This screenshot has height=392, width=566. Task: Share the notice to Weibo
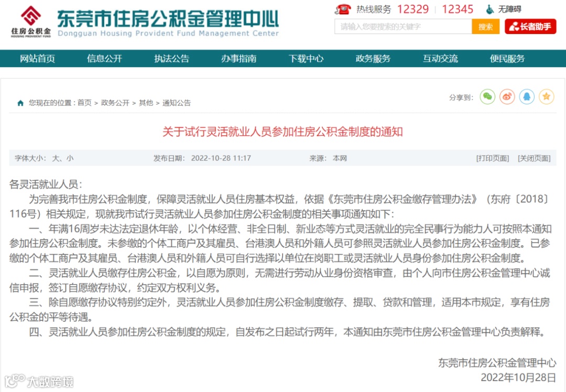pyautogui.click(x=507, y=97)
